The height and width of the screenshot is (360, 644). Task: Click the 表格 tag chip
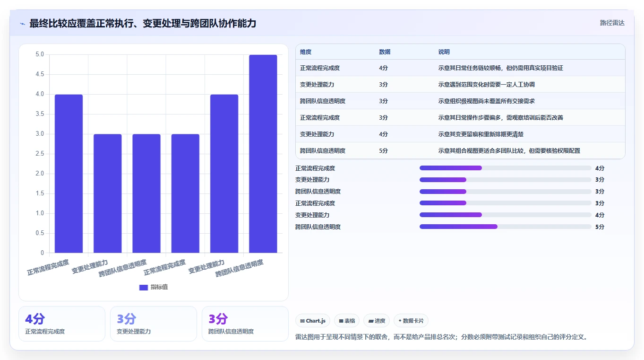click(347, 321)
